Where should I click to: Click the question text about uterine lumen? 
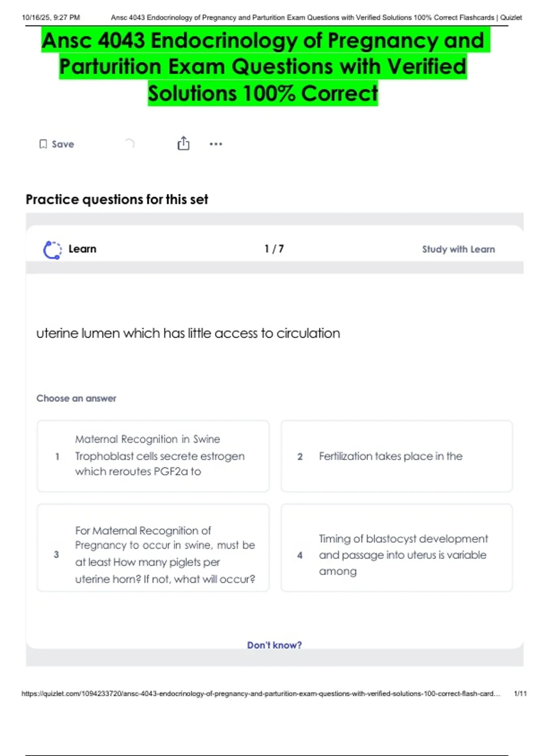(x=188, y=334)
